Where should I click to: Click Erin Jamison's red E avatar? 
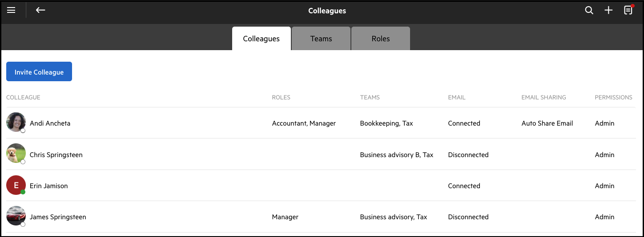pyautogui.click(x=16, y=185)
